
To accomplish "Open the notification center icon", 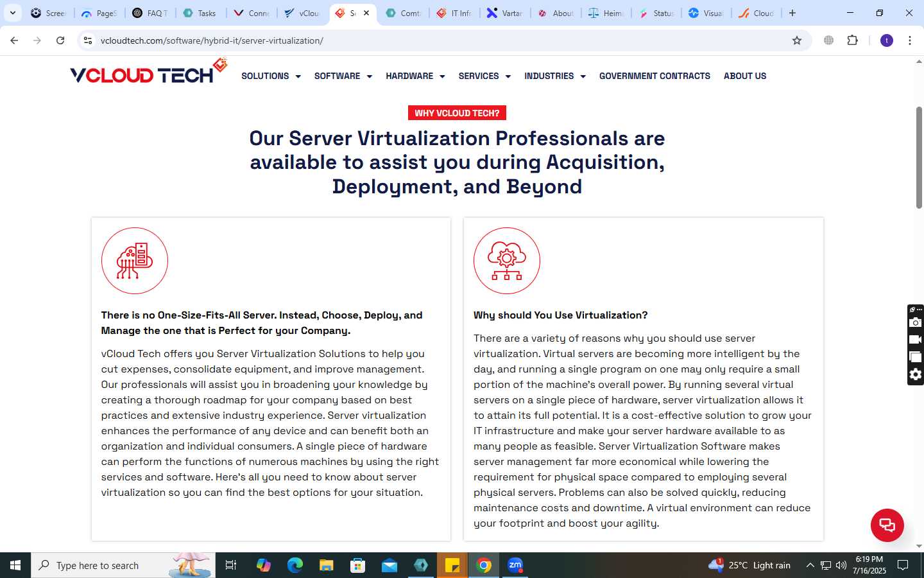I will coord(903,565).
